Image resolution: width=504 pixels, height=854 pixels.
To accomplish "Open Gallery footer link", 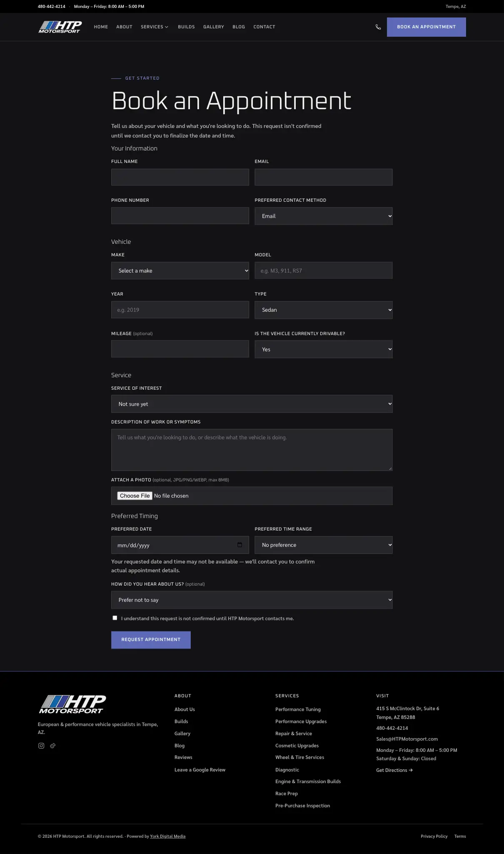I will point(182,734).
